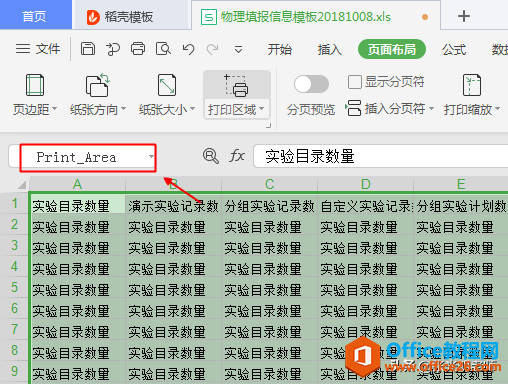Open the 文件 menu
This screenshot has height=384, width=508.
coord(38,49)
